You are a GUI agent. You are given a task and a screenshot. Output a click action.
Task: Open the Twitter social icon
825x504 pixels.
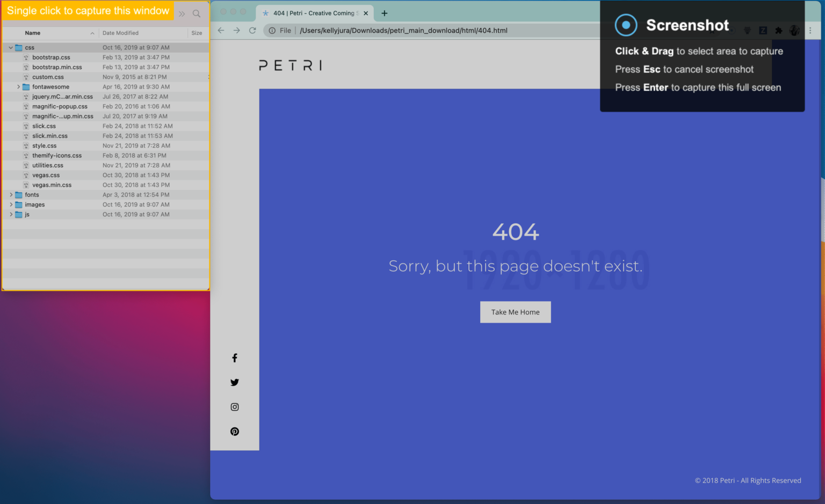235,382
